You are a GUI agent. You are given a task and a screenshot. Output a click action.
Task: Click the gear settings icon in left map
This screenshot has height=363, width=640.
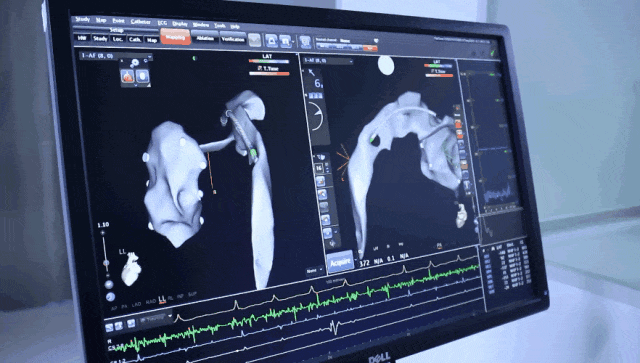pos(135,62)
